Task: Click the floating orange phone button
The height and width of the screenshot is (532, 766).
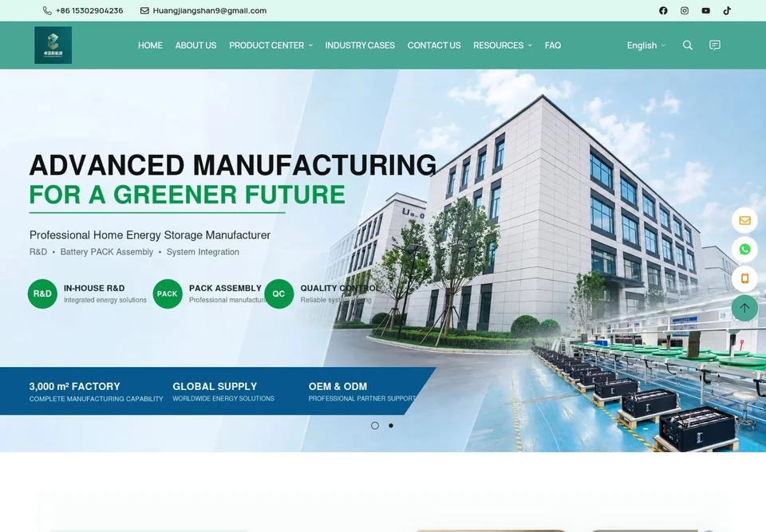Action: point(744,278)
